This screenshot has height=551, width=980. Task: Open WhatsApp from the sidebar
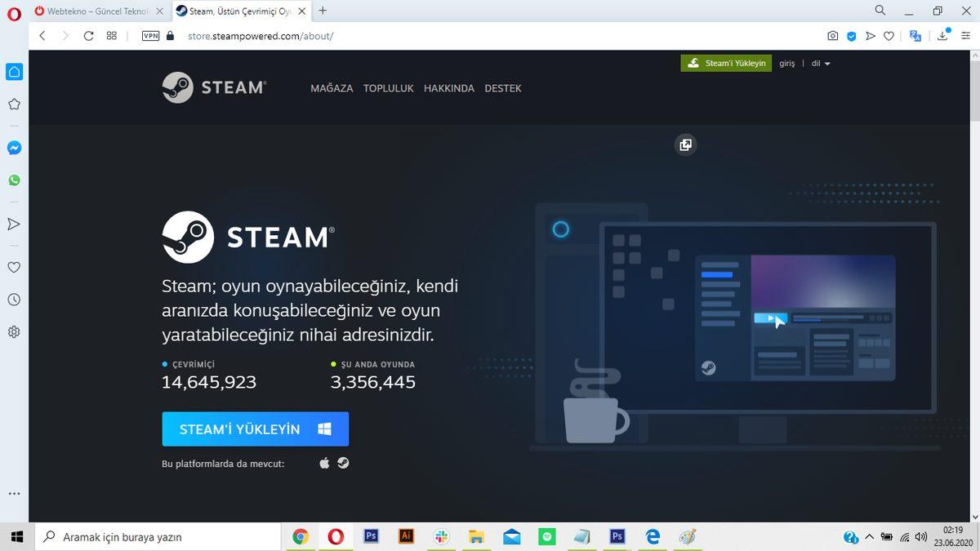13,180
